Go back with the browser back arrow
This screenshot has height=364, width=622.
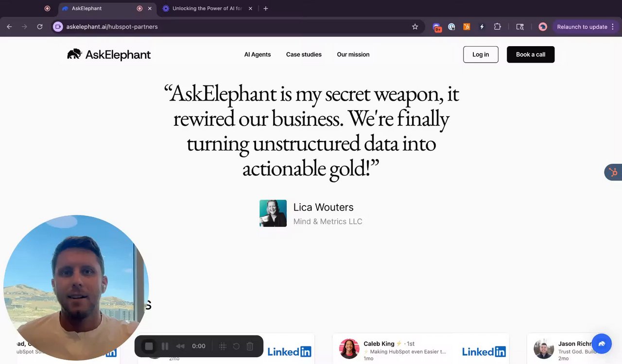click(x=9, y=27)
